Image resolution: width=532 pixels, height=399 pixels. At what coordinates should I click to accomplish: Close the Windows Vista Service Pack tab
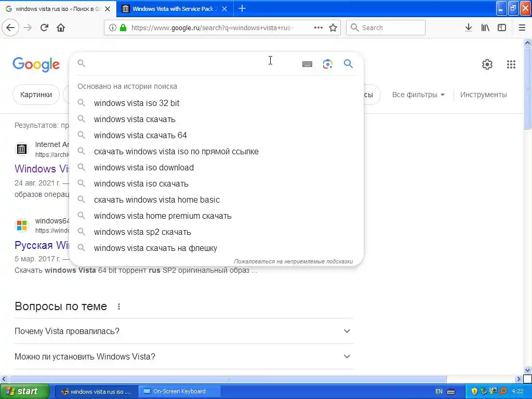[x=224, y=9]
